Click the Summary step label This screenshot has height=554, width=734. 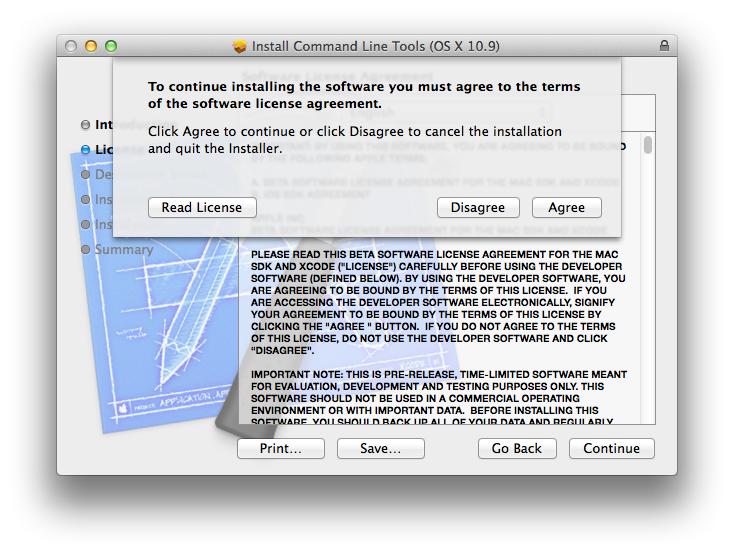[124, 249]
